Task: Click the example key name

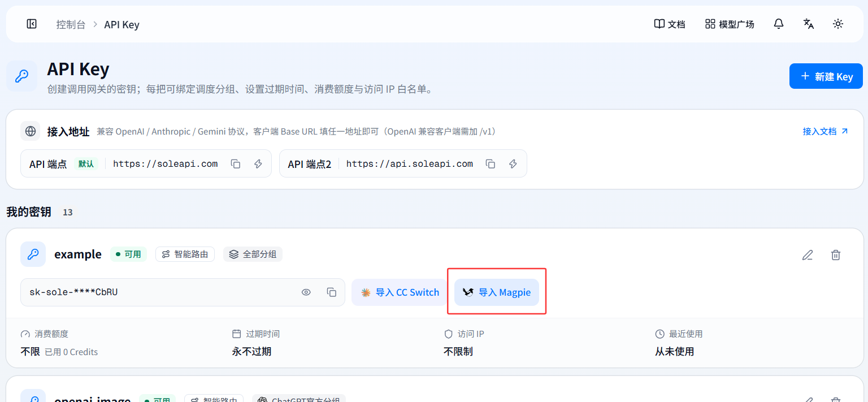Action: click(x=78, y=254)
